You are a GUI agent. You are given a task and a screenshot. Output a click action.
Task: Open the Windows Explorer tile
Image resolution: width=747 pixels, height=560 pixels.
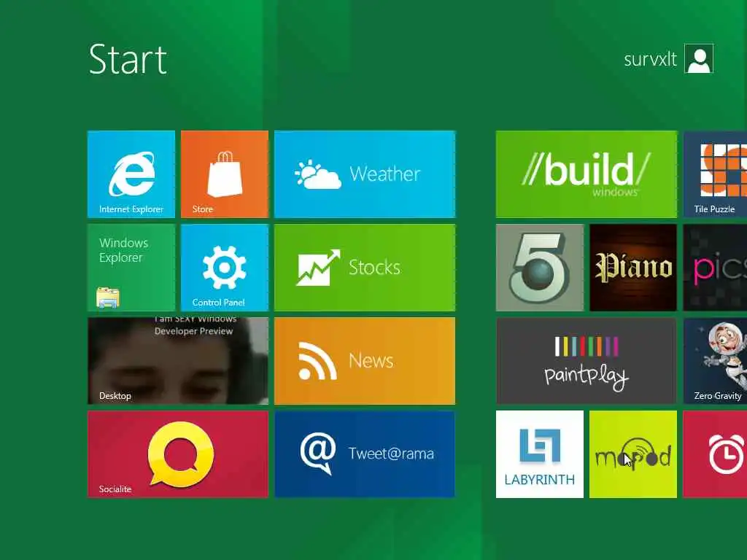(x=131, y=268)
